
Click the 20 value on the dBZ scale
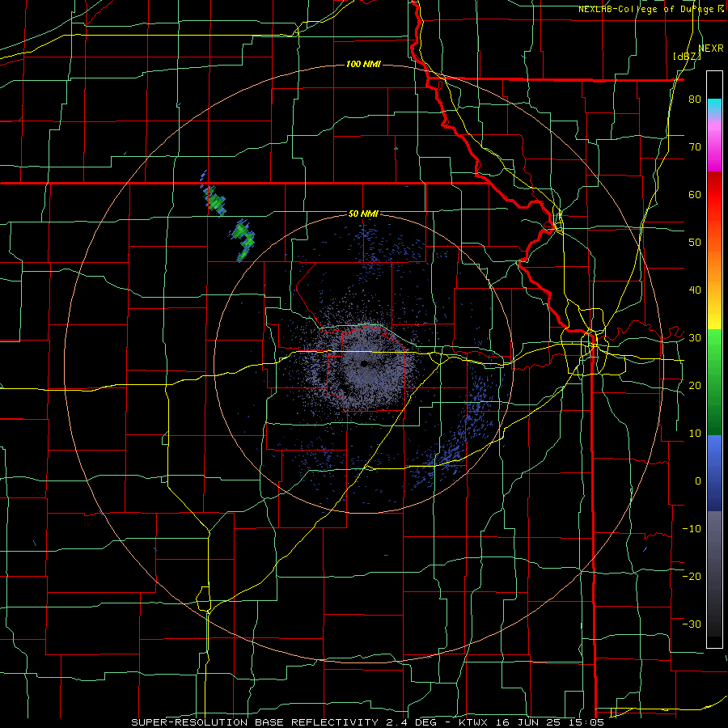pyautogui.click(x=695, y=386)
